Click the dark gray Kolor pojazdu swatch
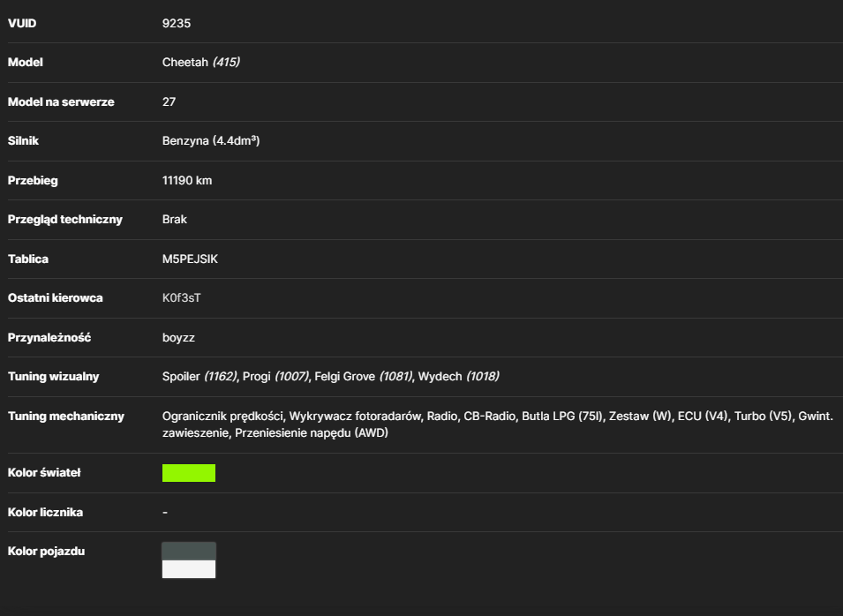The image size is (843, 616). (189, 551)
